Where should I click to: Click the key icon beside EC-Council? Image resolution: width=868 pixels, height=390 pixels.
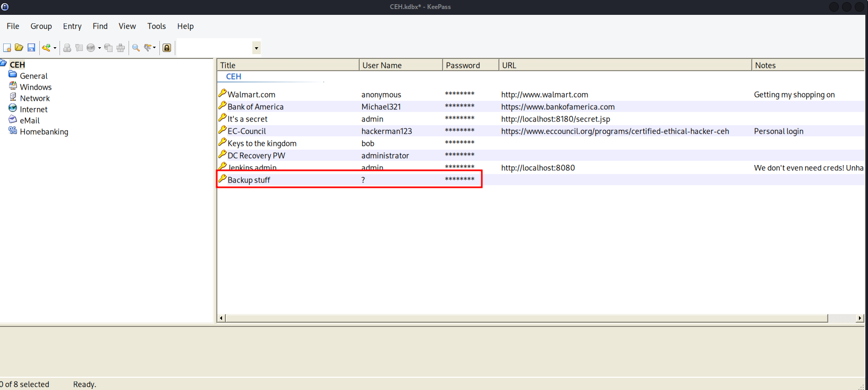point(223,129)
